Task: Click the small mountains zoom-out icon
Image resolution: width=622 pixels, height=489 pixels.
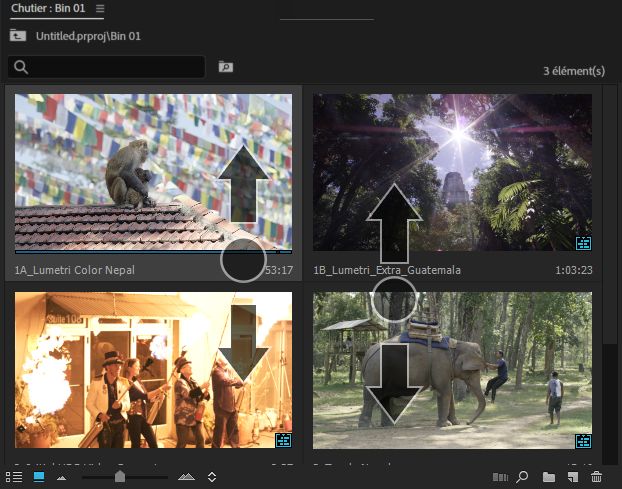Action: pos(61,478)
